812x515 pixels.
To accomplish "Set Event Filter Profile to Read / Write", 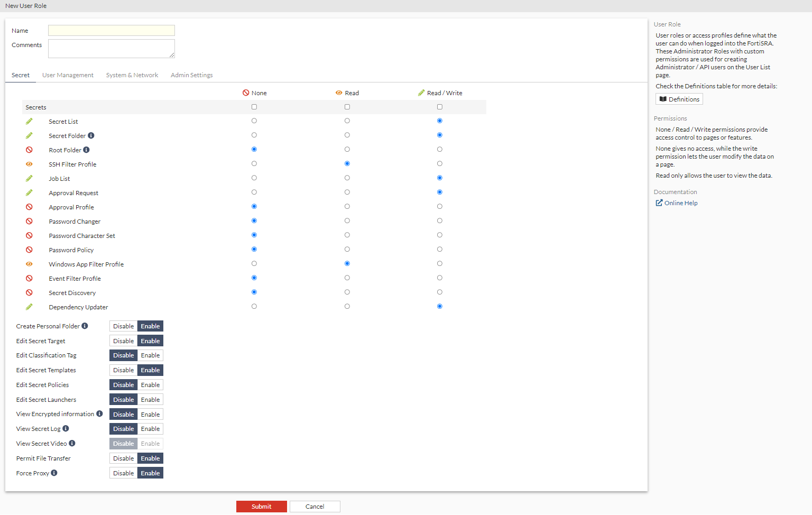I will [x=440, y=278].
